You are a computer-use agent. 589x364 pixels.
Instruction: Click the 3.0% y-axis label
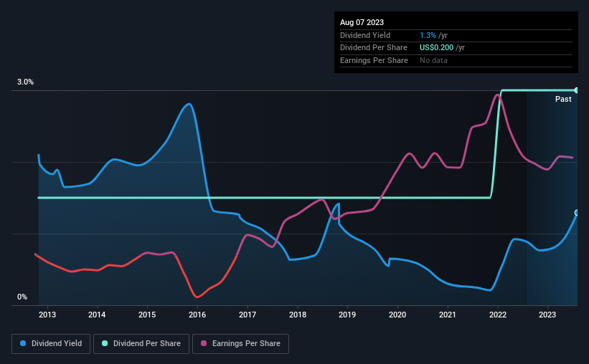(26, 82)
